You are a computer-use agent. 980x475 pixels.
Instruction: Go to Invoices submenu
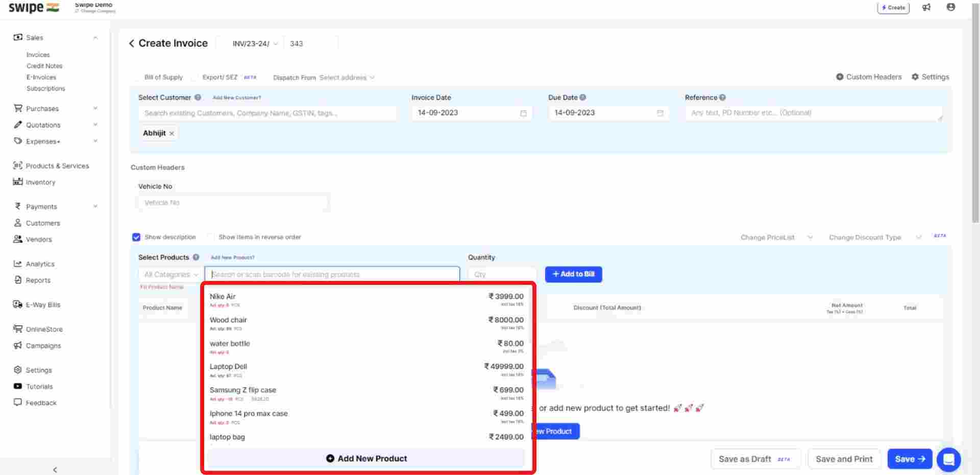point(38,55)
